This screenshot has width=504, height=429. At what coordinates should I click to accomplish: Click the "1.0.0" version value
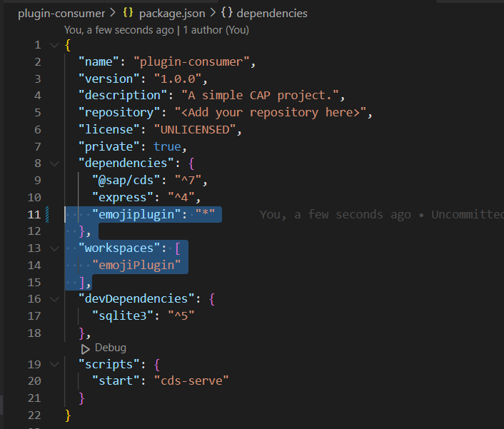pos(178,79)
